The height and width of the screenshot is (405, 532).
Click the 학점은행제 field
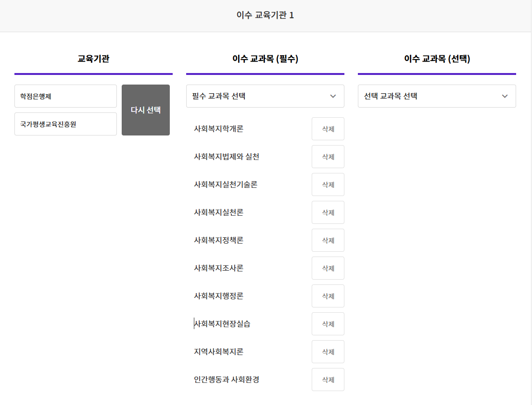(65, 96)
